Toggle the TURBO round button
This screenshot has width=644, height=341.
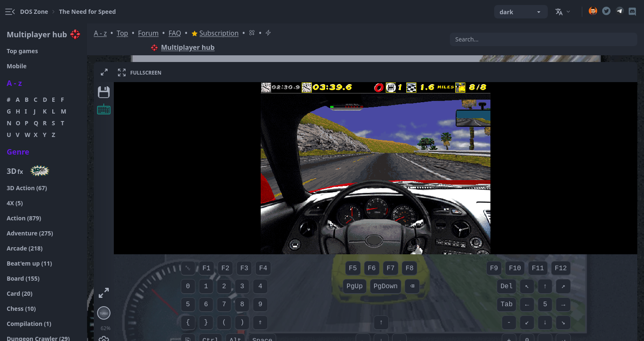[104, 313]
